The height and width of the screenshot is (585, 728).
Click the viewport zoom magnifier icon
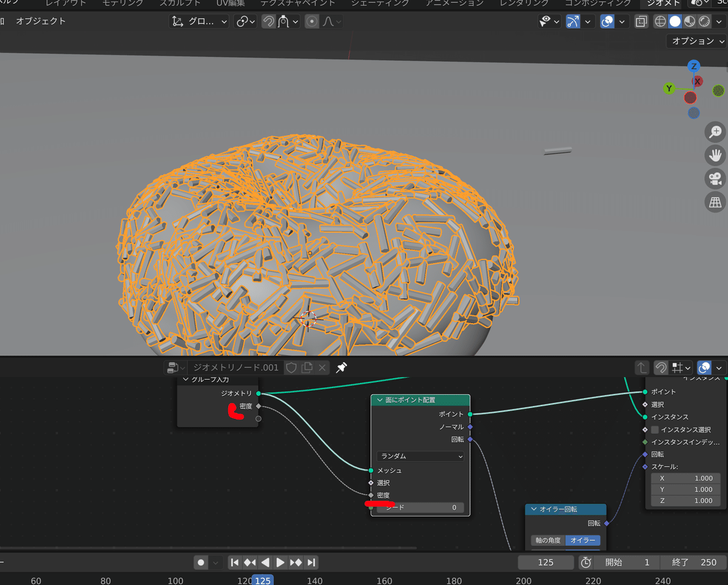pos(715,132)
